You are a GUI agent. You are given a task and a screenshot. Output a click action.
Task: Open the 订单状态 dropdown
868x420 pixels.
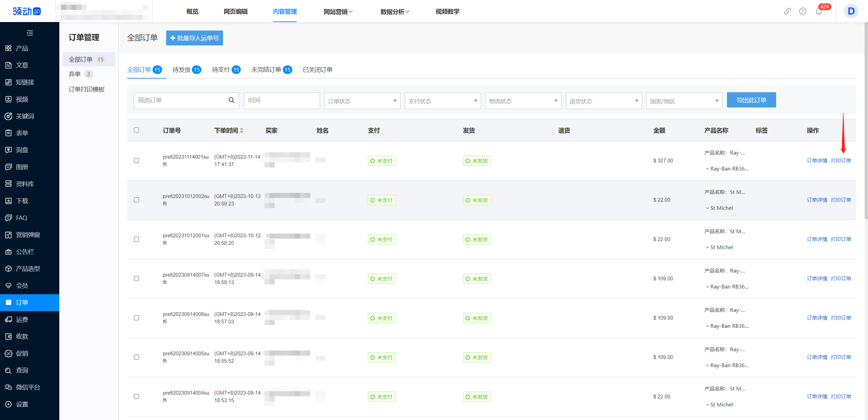pos(362,101)
